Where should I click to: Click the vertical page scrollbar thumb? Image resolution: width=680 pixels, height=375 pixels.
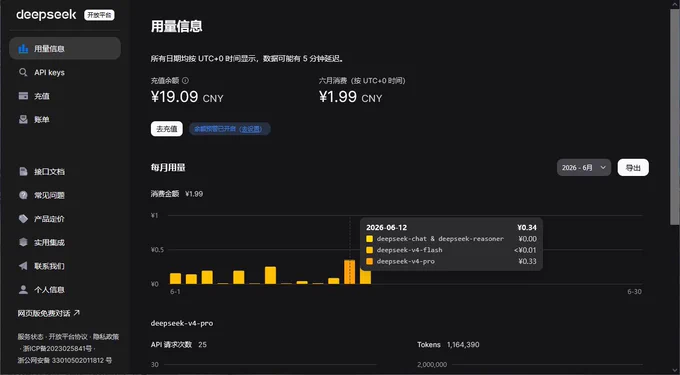click(674, 116)
